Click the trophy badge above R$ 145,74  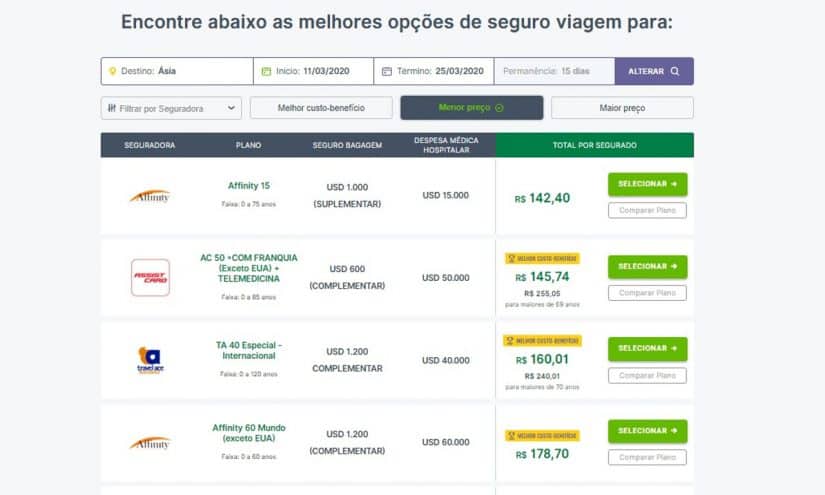point(542,258)
